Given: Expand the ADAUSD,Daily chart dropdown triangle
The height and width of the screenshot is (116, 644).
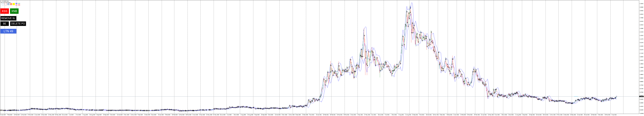Looking at the screenshot, I should tap(1, 1).
